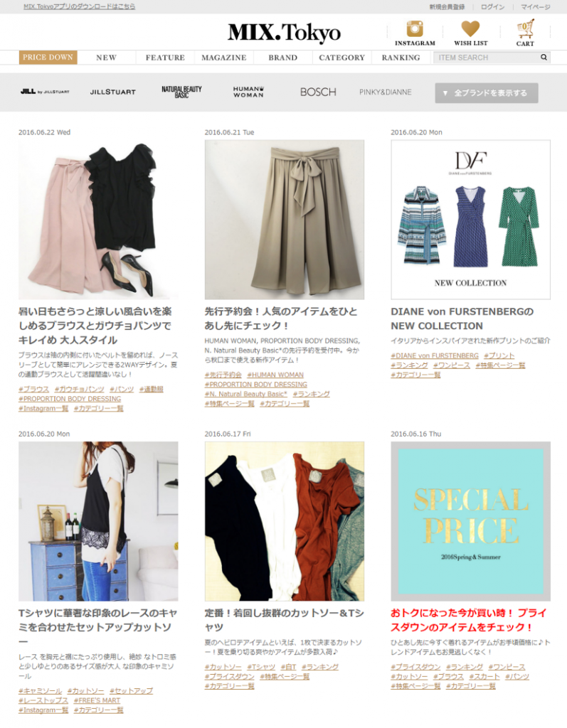Screen dimensions: 567x728
Task: Open the BRAND menu
Action: tap(282, 58)
